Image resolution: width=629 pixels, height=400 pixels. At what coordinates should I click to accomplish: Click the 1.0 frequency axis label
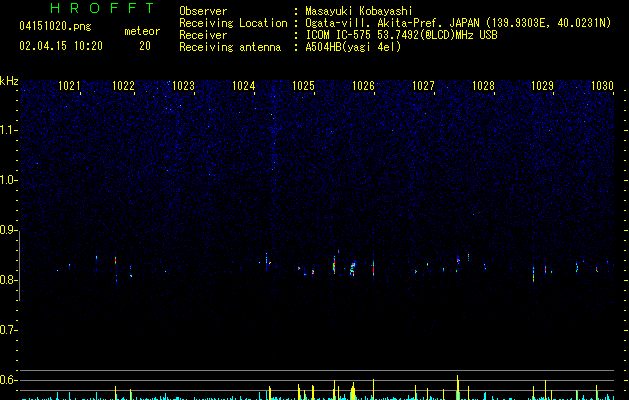tap(9, 180)
